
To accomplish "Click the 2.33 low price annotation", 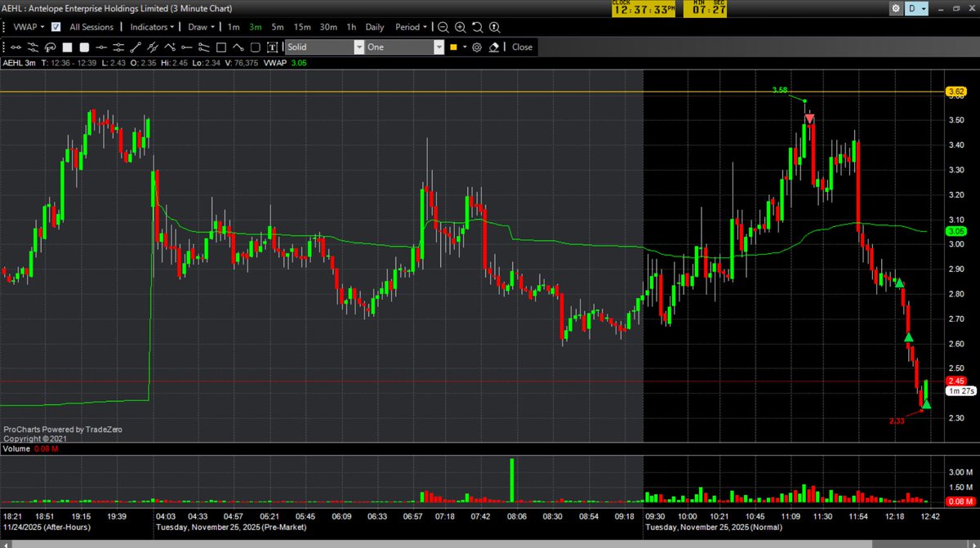I will [897, 421].
